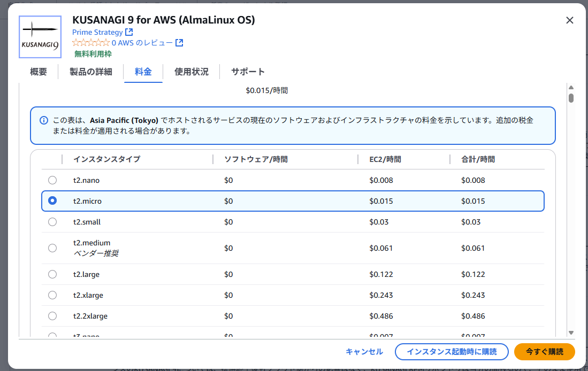Click the $0.03 EC2 price for t2.small
The image size is (588, 371).
pyautogui.click(x=379, y=222)
